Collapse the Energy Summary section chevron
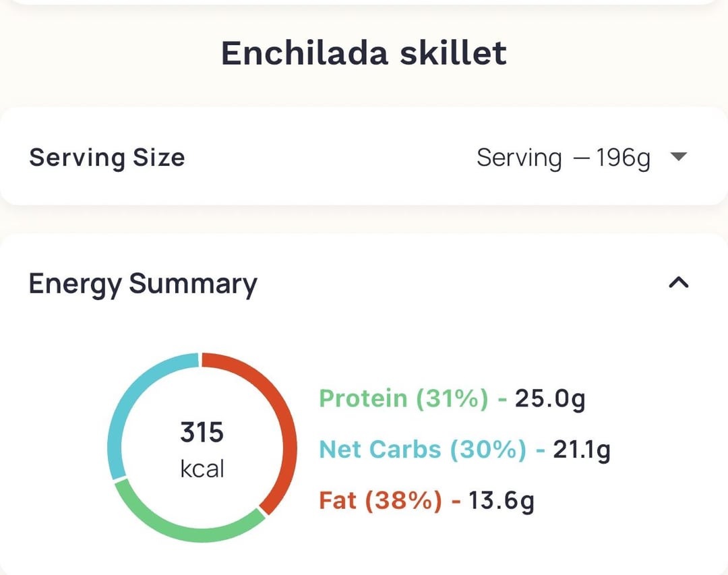 (x=678, y=283)
